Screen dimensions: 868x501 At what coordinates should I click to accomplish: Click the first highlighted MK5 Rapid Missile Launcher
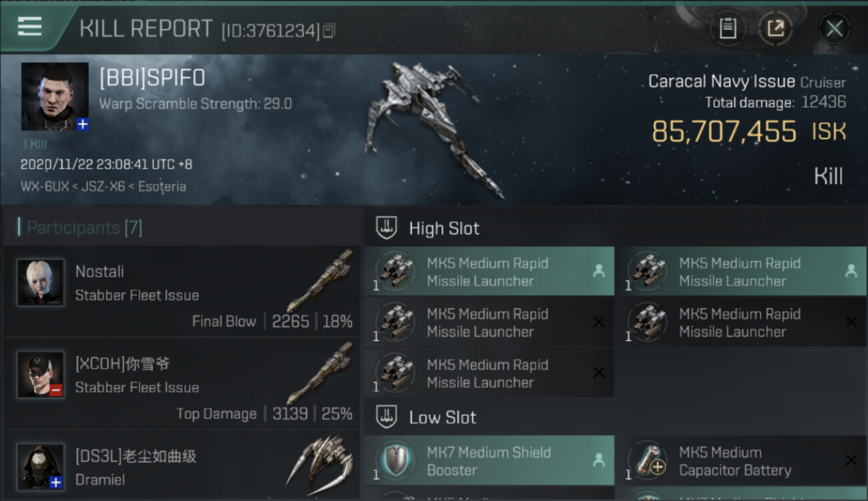(489, 272)
